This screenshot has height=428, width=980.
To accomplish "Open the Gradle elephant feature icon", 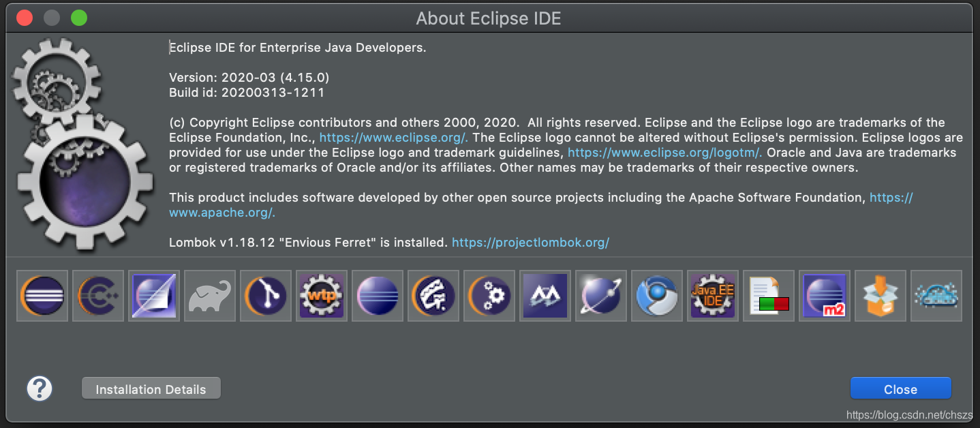I will (x=210, y=296).
